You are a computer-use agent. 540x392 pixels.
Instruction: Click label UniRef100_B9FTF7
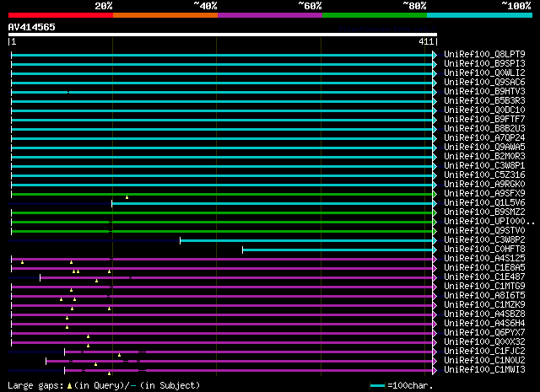point(484,120)
